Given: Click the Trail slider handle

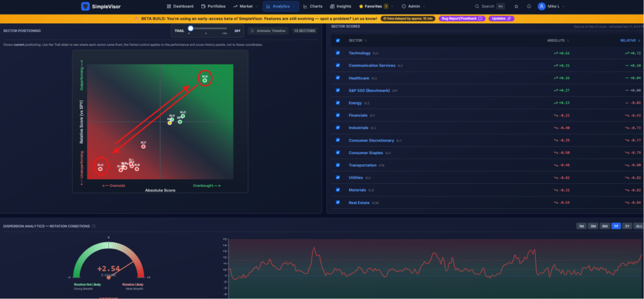Looking at the screenshot, I should click(x=191, y=28).
